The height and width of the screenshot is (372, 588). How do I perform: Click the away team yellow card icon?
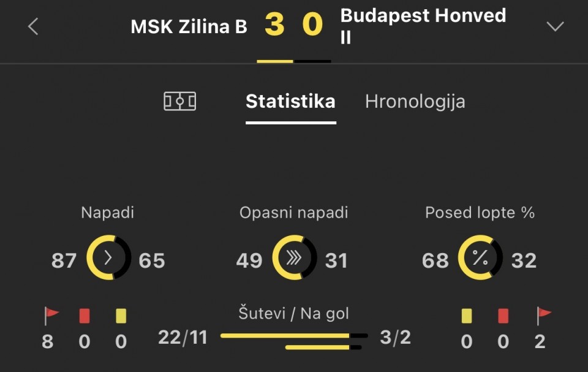(467, 316)
